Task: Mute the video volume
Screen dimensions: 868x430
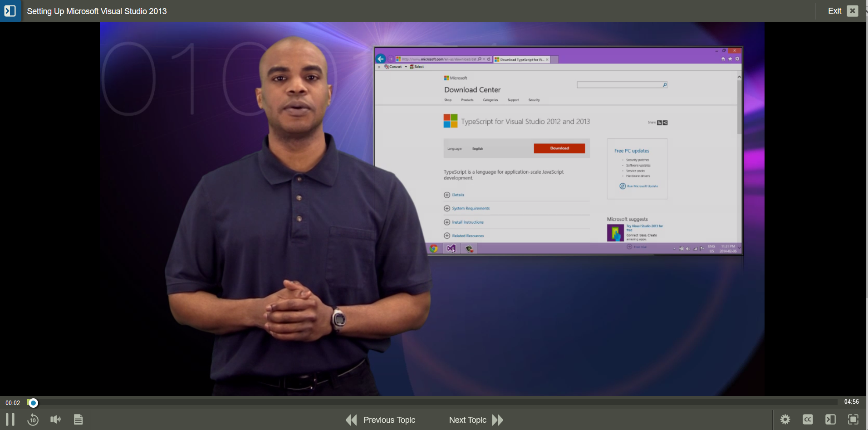Action: pyautogui.click(x=55, y=420)
